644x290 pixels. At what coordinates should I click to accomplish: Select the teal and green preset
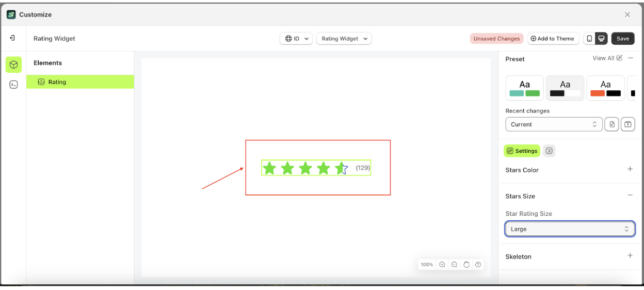[x=524, y=88]
